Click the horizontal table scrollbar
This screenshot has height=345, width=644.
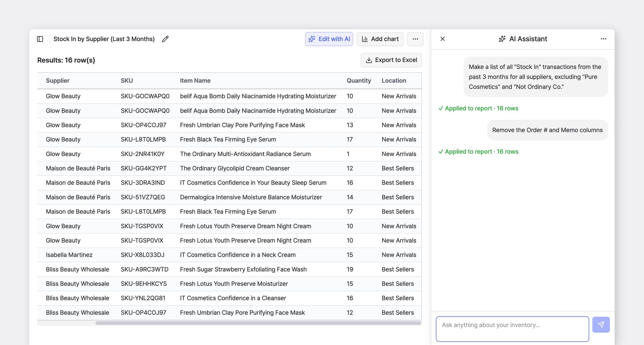(x=258, y=323)
